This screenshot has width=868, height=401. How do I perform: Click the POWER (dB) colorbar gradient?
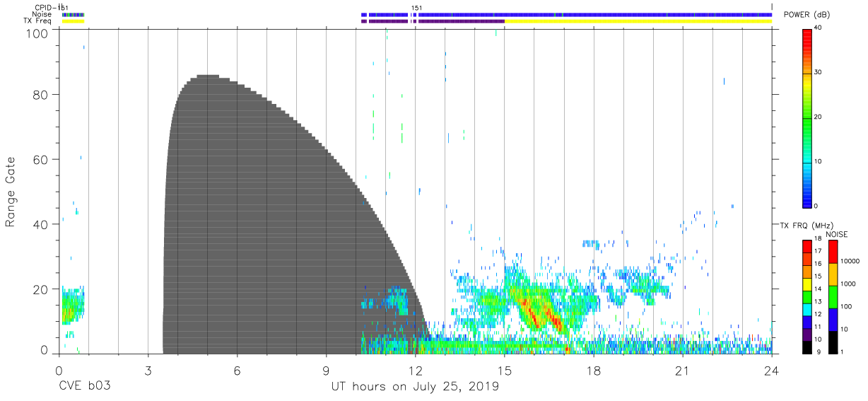pyautogui.click(x=807, y=117)
